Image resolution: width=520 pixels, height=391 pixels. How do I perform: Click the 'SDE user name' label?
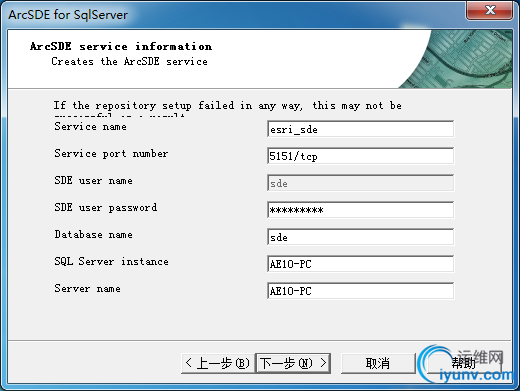[93, 181]
